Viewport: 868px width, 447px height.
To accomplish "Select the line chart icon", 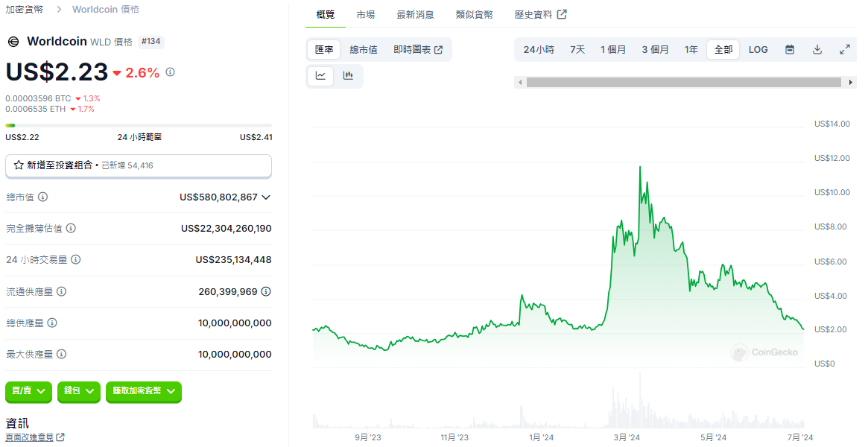I will click(x=320, y=75).
